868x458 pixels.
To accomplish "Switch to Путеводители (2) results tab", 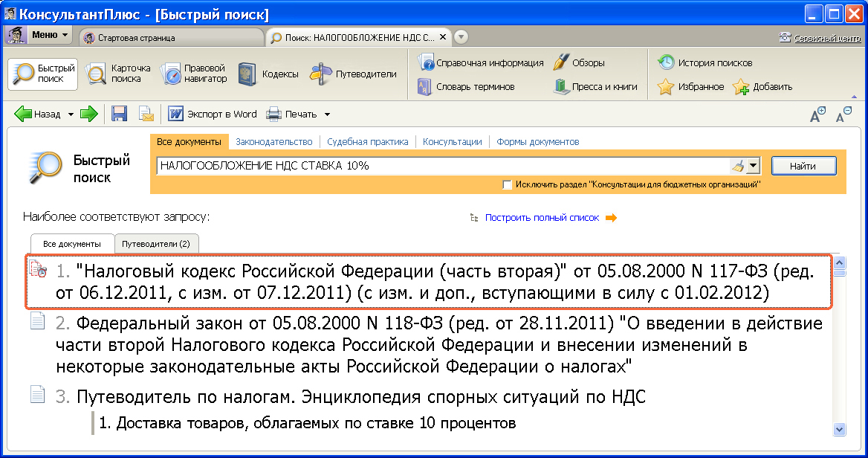I will tap(156, 244).
